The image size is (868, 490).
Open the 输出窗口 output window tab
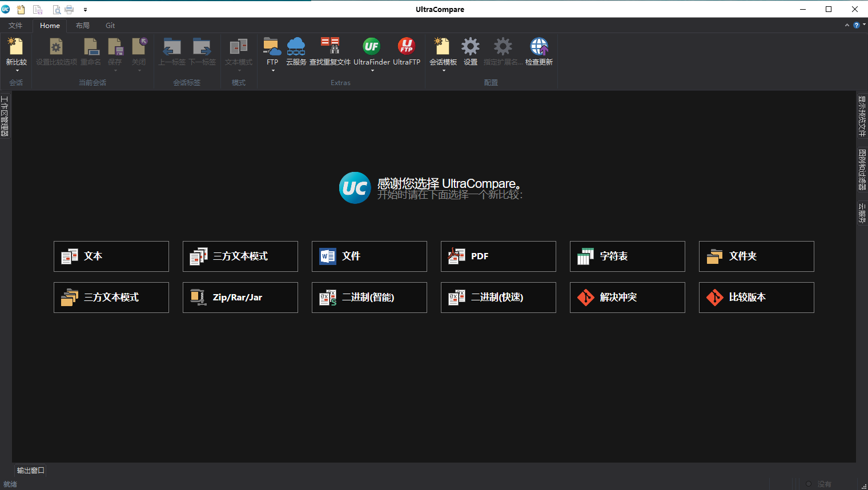[x=30, y=471]
